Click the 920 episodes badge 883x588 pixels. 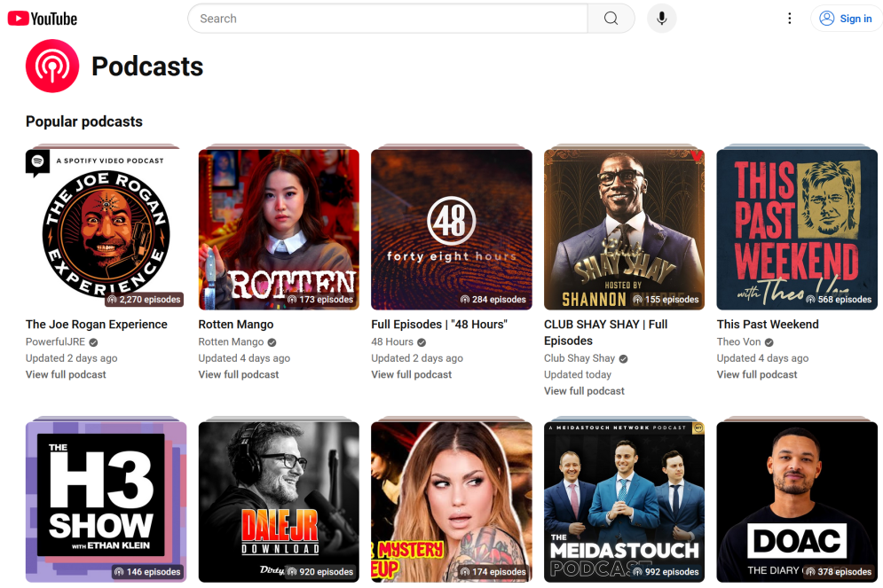pyautogui.click(x=320, y=572)
